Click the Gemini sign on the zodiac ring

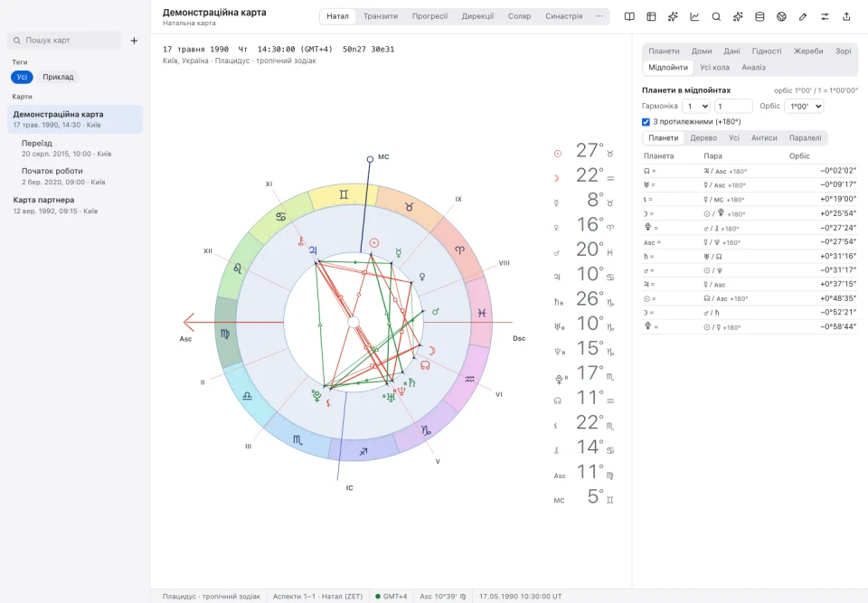[x=344, y=194]
